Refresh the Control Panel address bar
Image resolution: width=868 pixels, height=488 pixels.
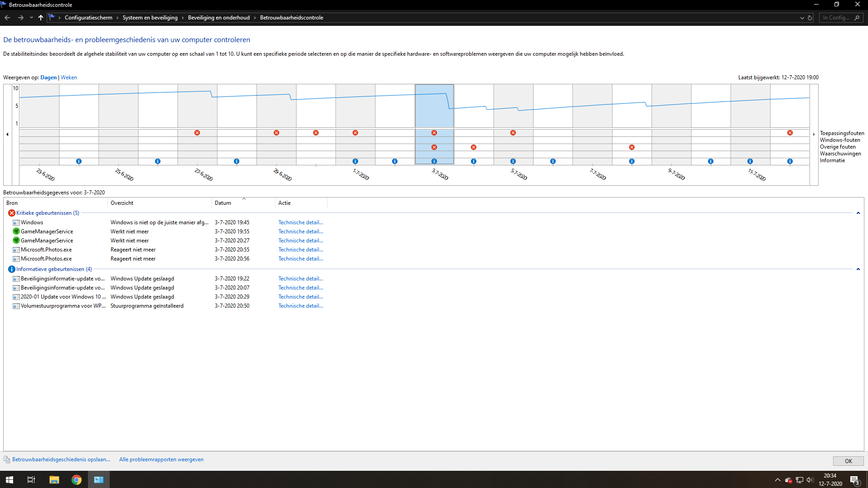point(810,18)
